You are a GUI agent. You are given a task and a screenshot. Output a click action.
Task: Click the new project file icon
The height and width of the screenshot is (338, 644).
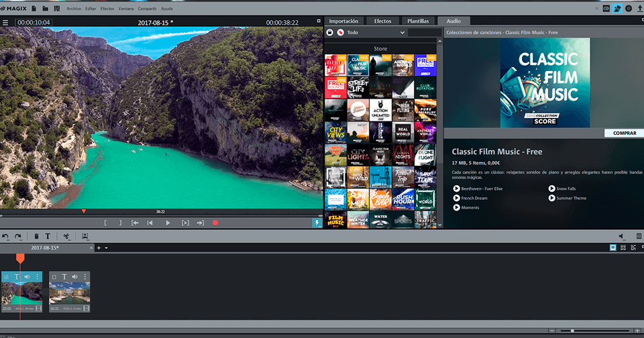pos(34,8)
